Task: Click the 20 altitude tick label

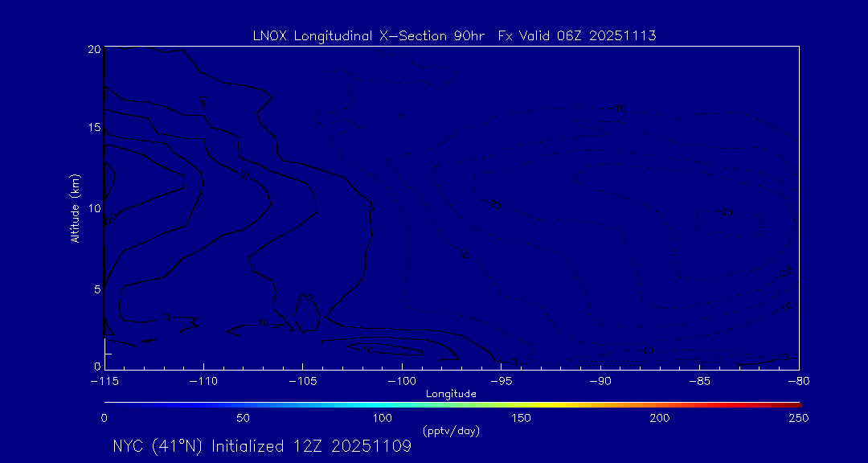Action: [x=95, y=49]
